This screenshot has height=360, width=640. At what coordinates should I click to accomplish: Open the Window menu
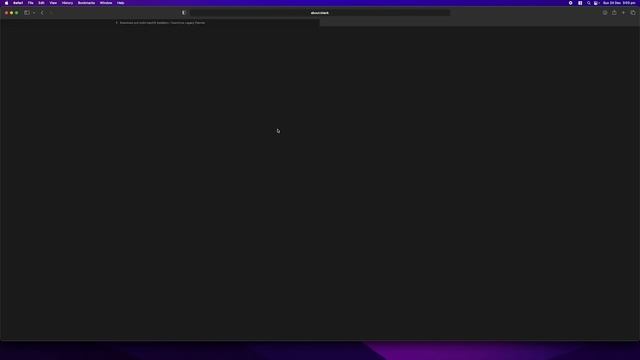106,3
